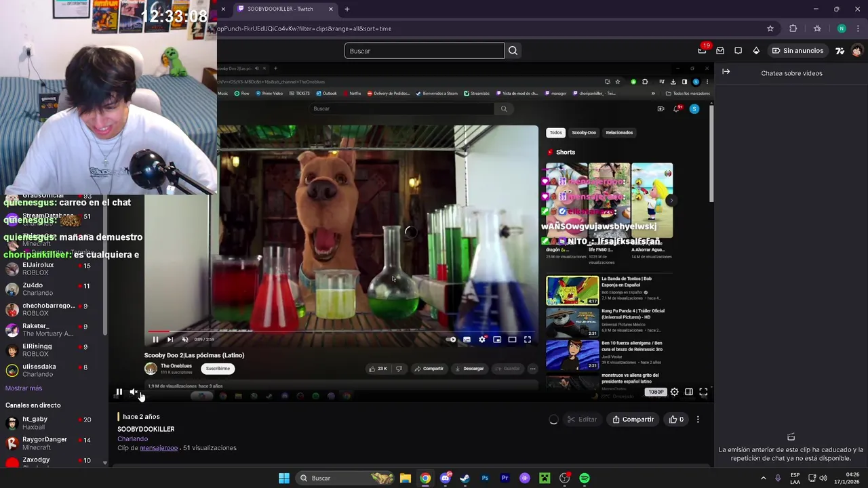
Task: Open the Twitch profile avatar menu
Action: coord(857,50)
